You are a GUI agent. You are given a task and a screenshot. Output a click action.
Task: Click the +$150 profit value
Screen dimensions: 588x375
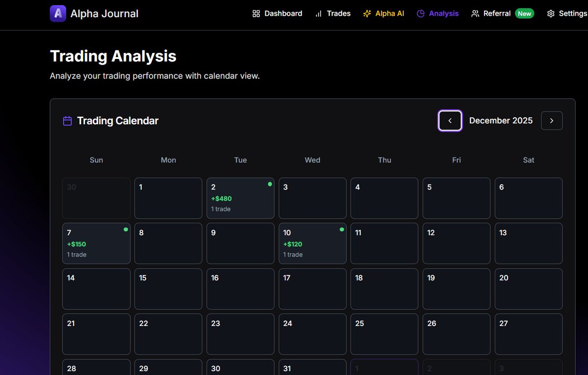77,244
